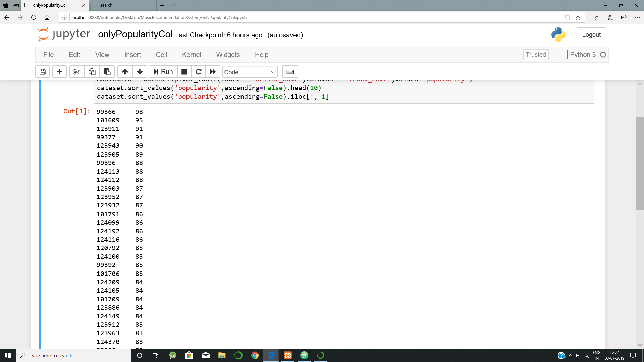Open Microsoft Store from taskbar
The width and height of the screenshot is (644, 362).
(189, 355)
